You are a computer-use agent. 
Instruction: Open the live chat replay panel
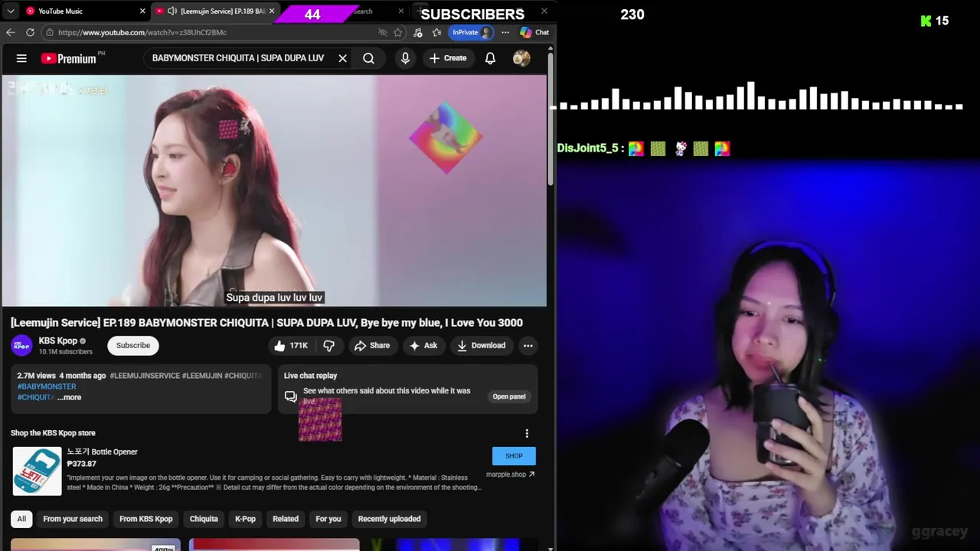509,396
